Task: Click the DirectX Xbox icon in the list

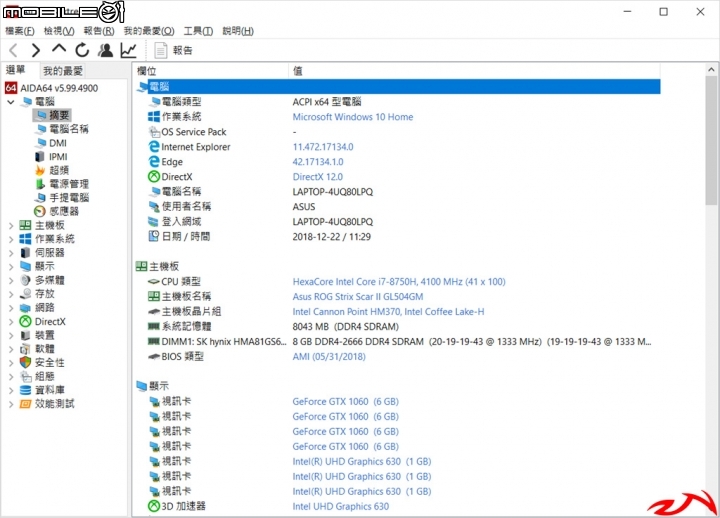Action: point(154,176)
